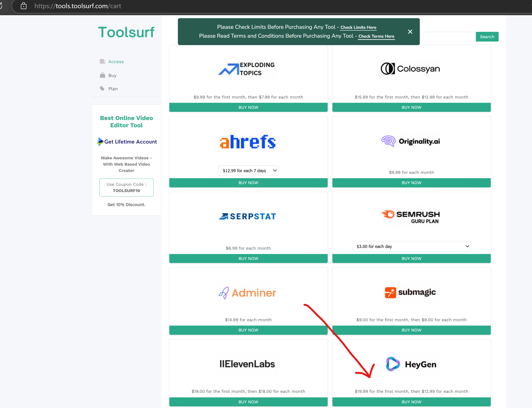Click the submagic price text
Screen dimensions: 532x408
(411, 320)
